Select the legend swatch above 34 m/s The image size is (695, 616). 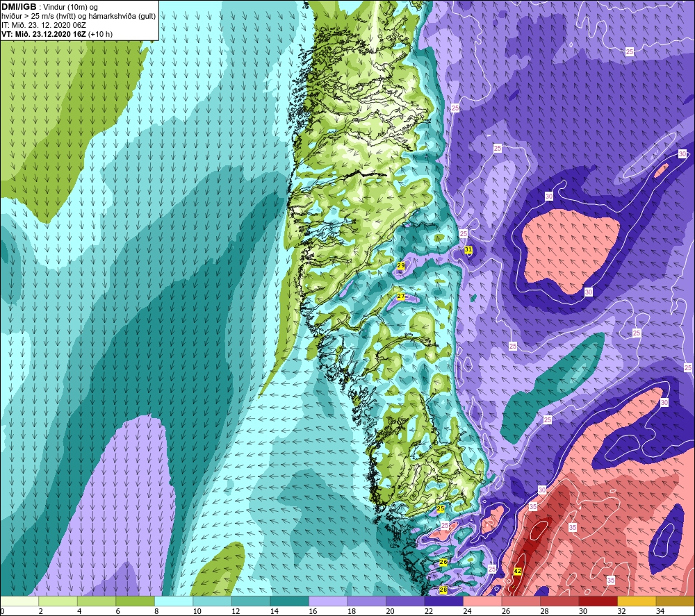[x=675, y=601]
